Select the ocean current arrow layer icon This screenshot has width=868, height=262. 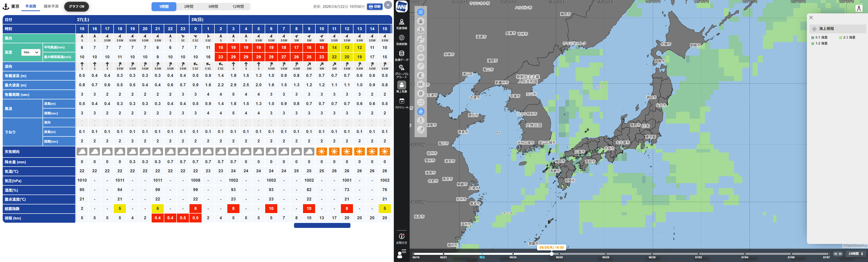(x=421, y=102)
